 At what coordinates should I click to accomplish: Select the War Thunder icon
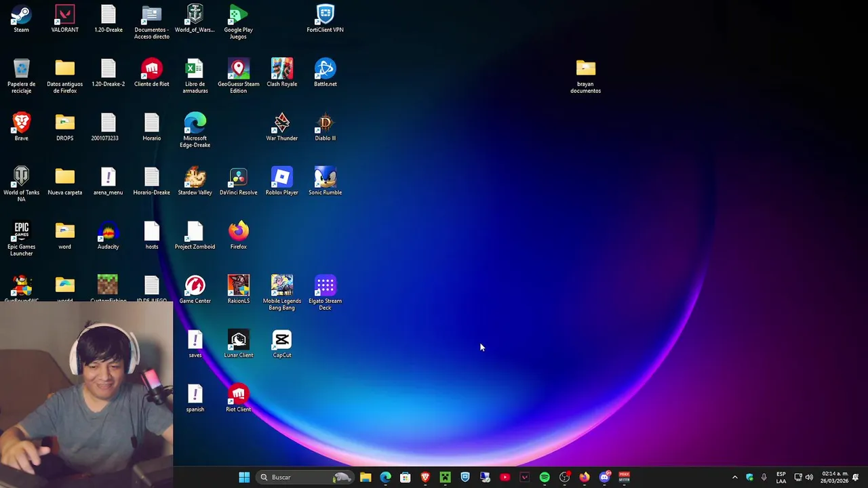click(281, 127)
